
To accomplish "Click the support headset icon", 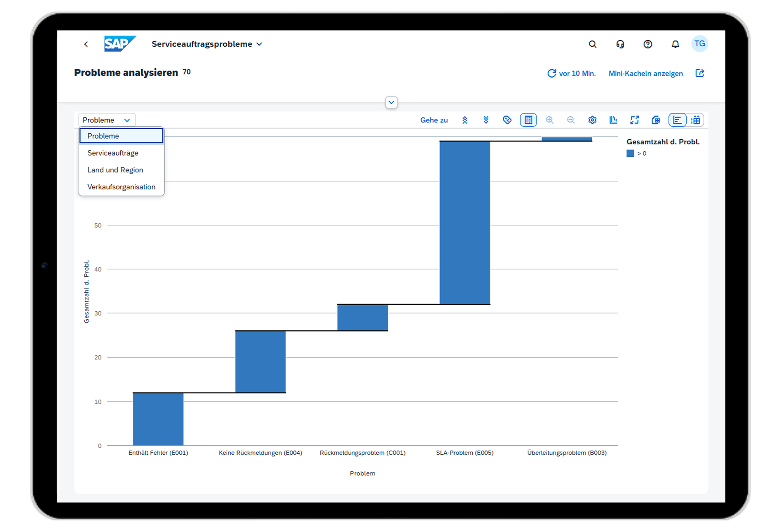I will [620, 44].
